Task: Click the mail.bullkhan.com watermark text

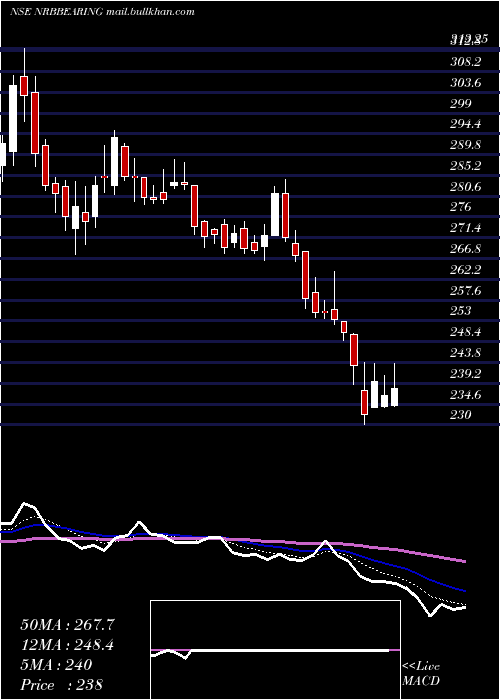Action: click(151, 12)
